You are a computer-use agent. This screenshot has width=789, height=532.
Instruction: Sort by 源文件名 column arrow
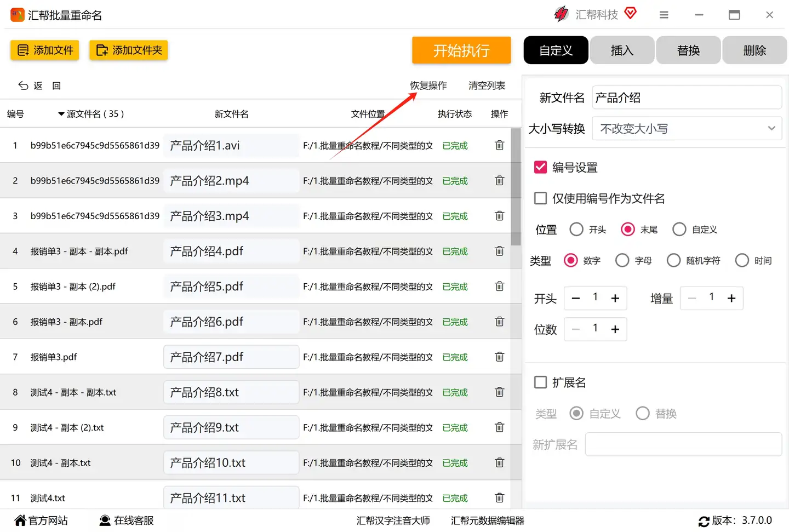61,114
